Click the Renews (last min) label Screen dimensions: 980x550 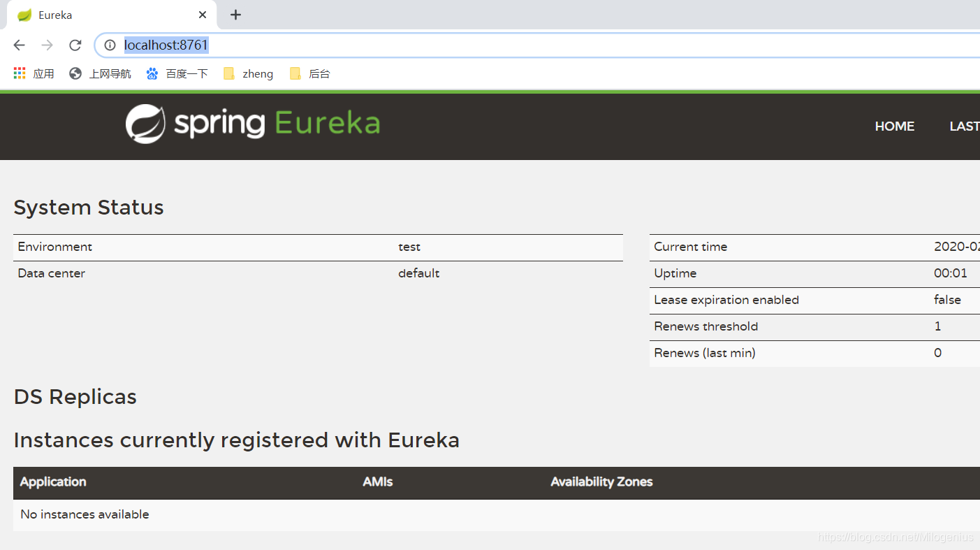click(705, 353)
